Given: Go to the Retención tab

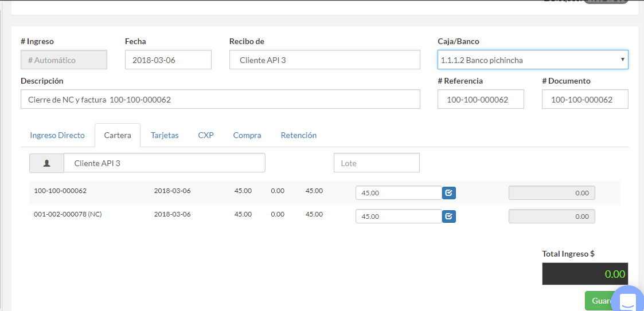Looking at the screenshot, I should tap(299, 135).
